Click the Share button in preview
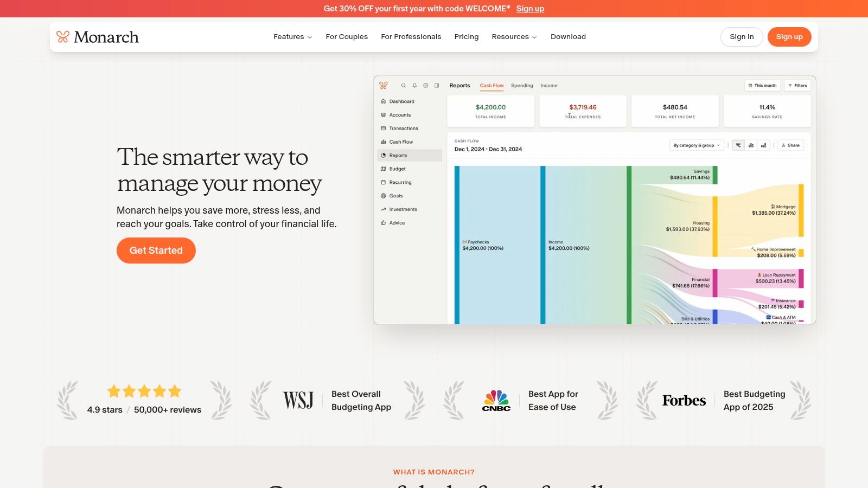 (x=790, y=145)
